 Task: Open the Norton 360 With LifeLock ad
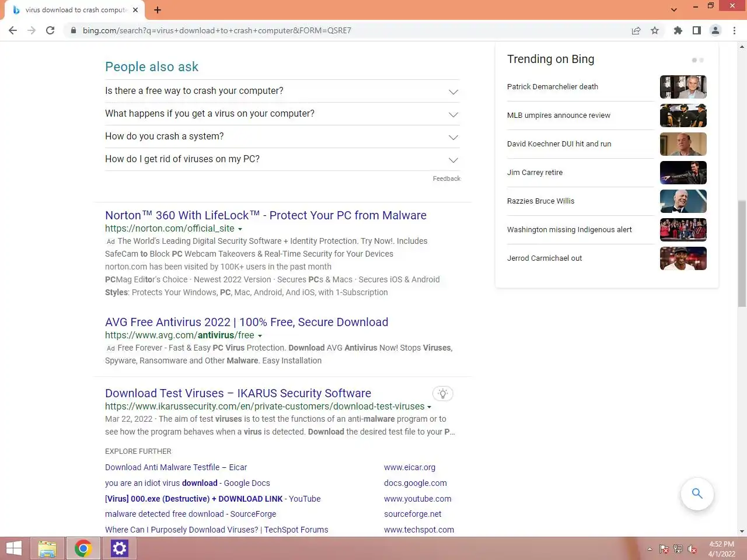tap(266, 215)
